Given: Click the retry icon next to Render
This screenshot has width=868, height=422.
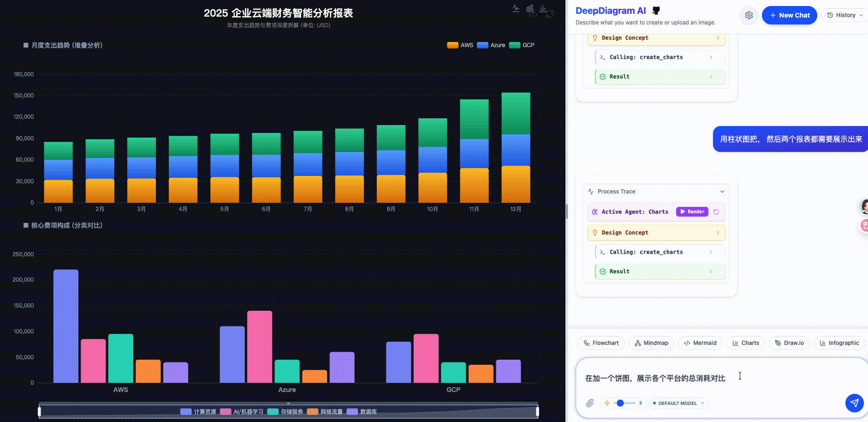Looking at the screenshot, I should click(716, 212).
